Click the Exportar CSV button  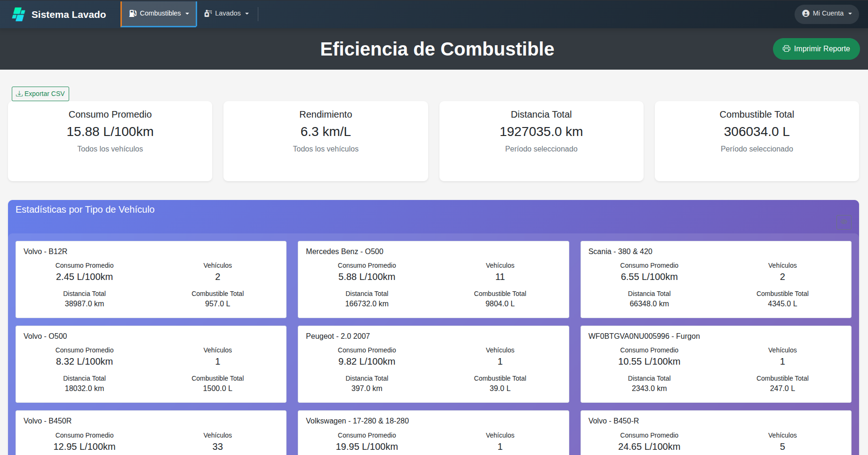(x=40, y=94)
